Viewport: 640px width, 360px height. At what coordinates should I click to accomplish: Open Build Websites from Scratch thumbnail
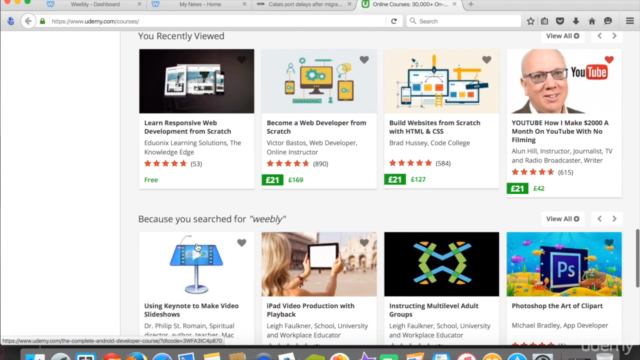point(442,81)
